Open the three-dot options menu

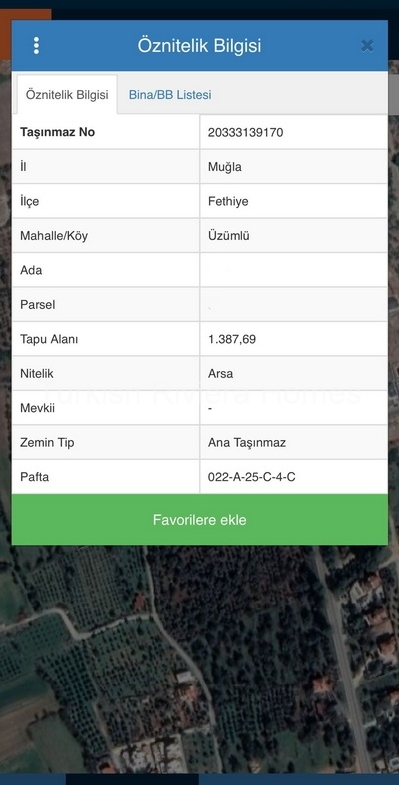point(36,46)
